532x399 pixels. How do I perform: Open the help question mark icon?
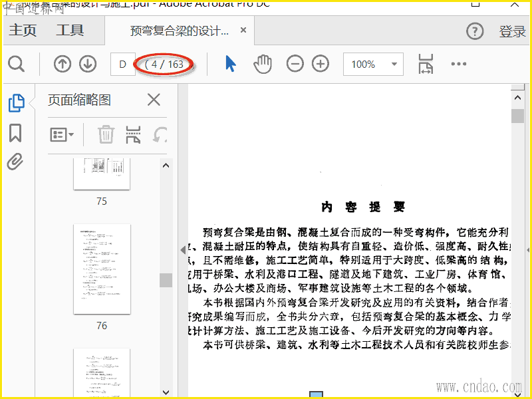tap(475, 31)
